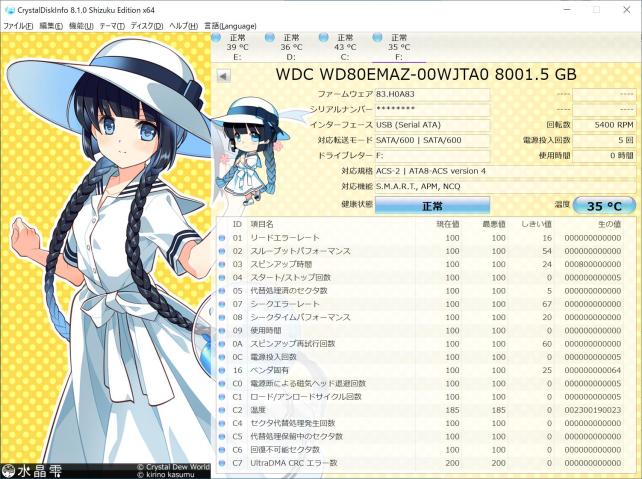Click the status icon of row 03

click(222, 264)
